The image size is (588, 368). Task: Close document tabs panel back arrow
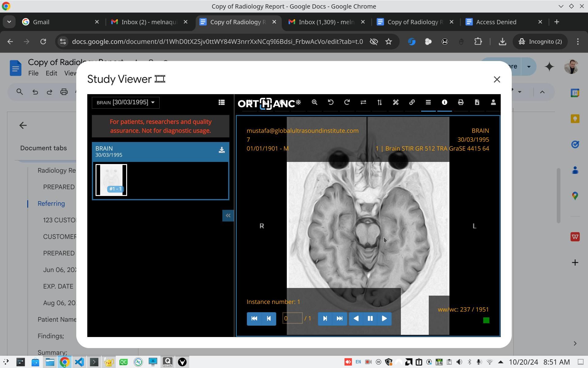[23, 125]
